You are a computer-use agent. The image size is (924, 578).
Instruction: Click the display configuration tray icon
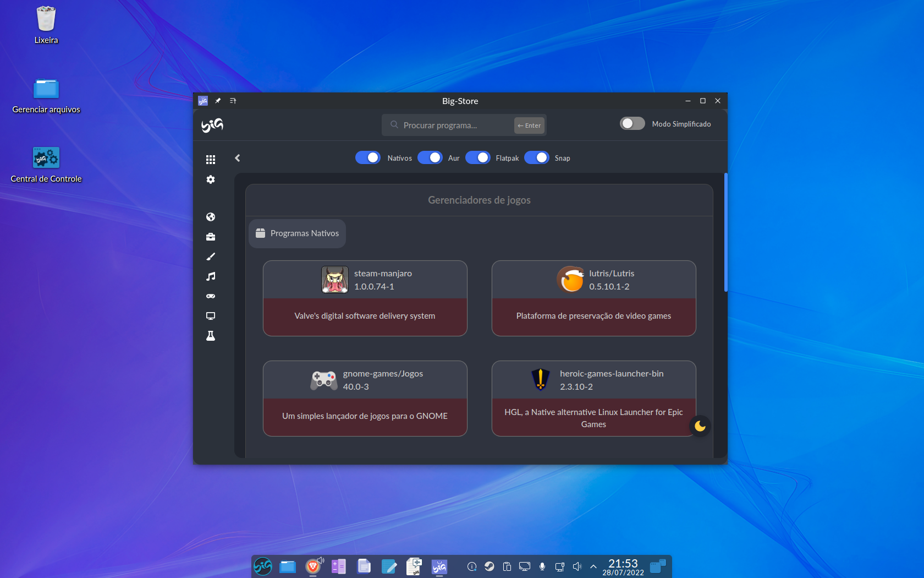pos(525,566)
